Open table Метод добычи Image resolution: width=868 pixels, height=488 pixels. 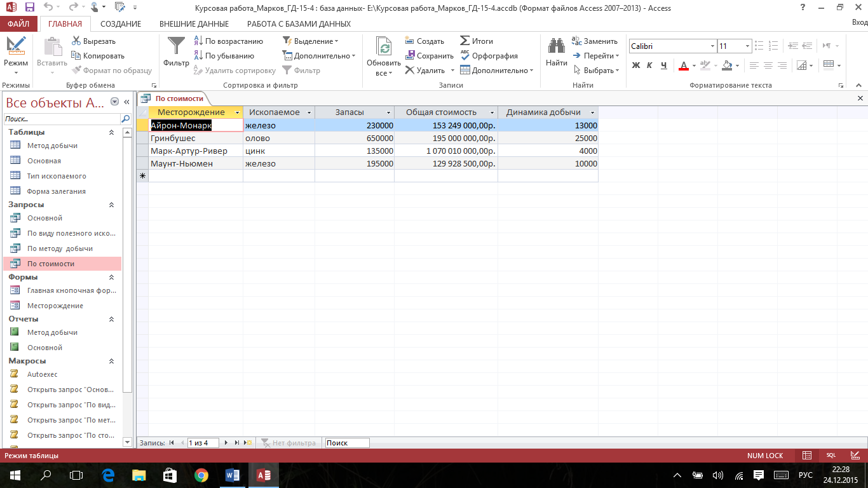point(52,146)
